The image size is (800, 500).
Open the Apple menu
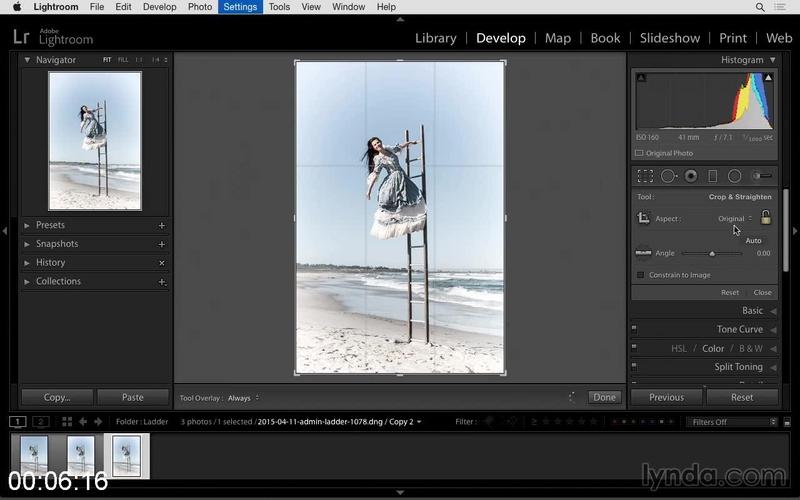[17, 7]
